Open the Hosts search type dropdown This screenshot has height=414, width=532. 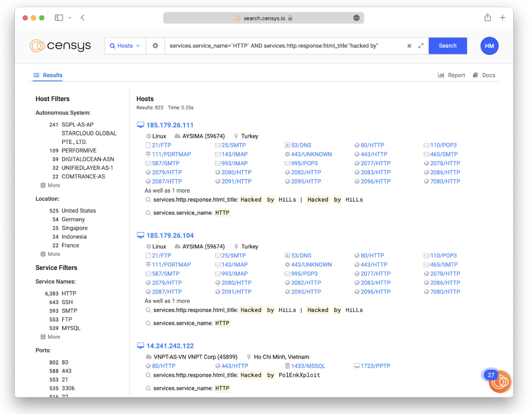(x=125, y=46)
